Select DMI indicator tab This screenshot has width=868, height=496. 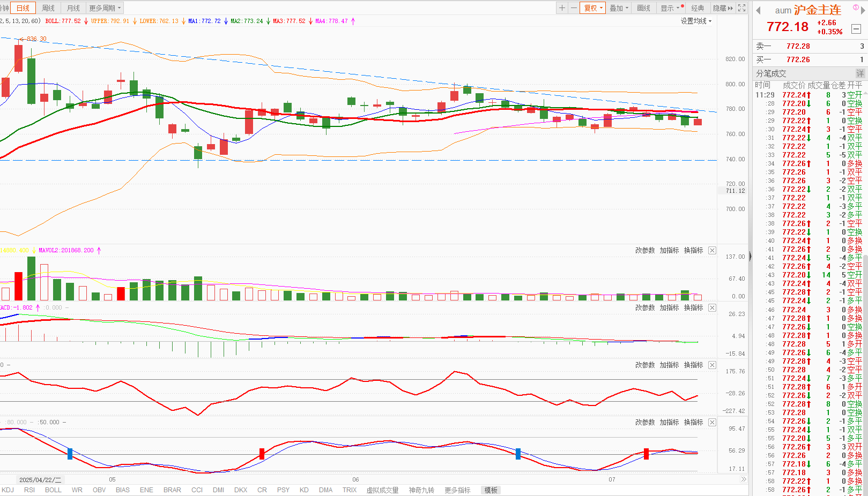pyautogui.click(x=218, y=490)
